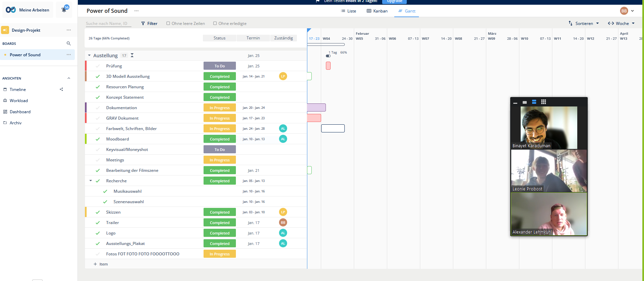
Task: Open the Woche timescale dropdown
Action: click(x=621, y=23)
